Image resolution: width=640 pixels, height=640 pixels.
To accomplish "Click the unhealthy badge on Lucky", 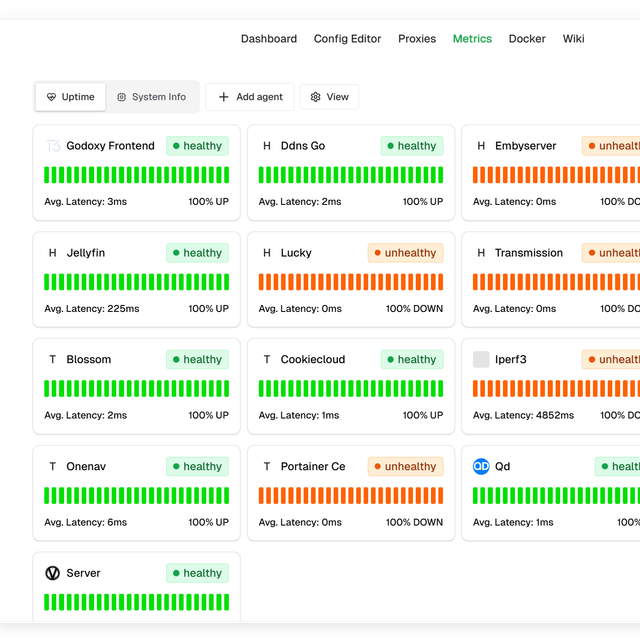I will point(405,253).
